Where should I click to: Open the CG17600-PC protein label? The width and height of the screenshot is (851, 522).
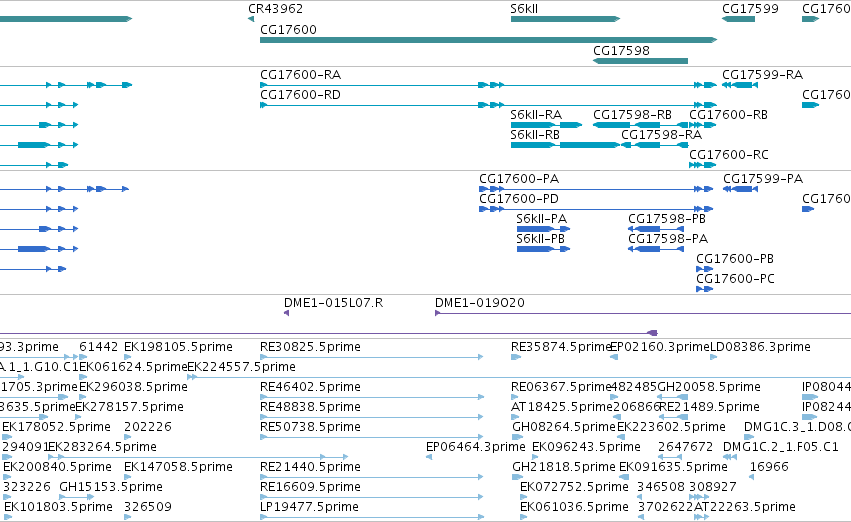735,279
